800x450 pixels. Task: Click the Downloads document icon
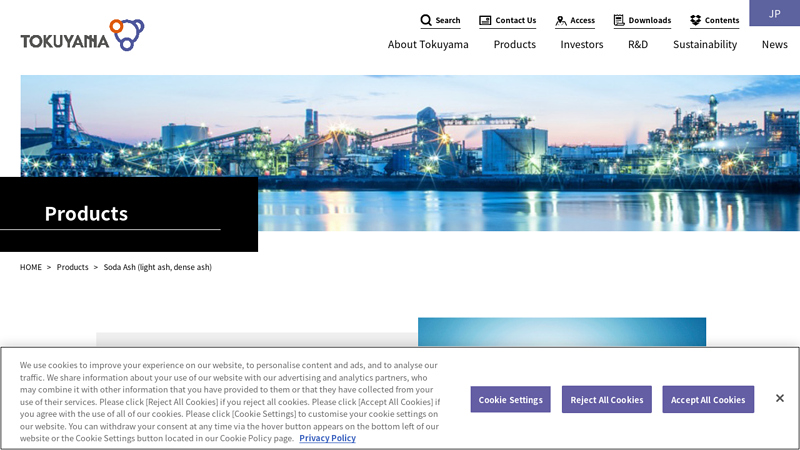[x=619, y=20]
